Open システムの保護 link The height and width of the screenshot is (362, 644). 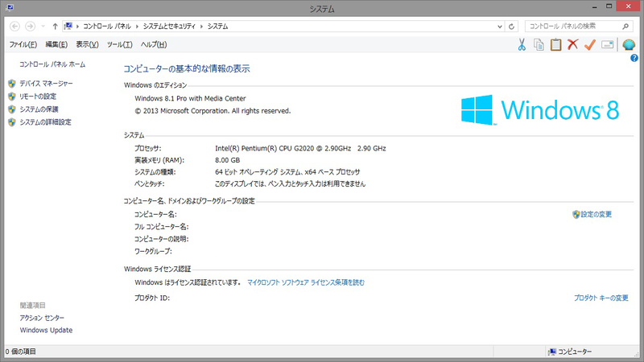[39, 109]
